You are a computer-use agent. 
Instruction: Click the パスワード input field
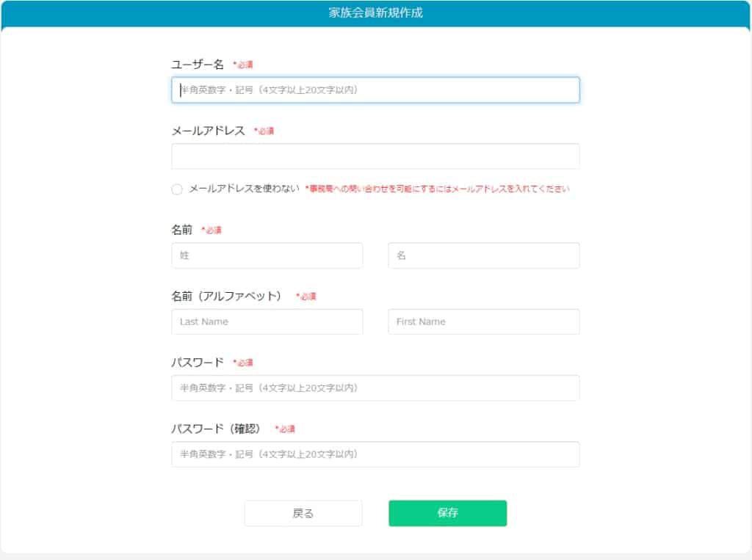pyautogui.click(x=376, y=388)
